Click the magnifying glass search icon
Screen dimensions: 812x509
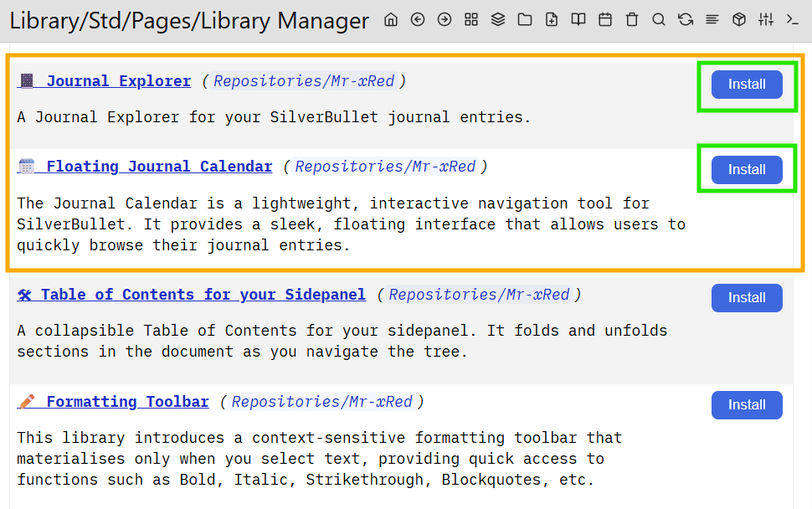click(x=659, y=20)
